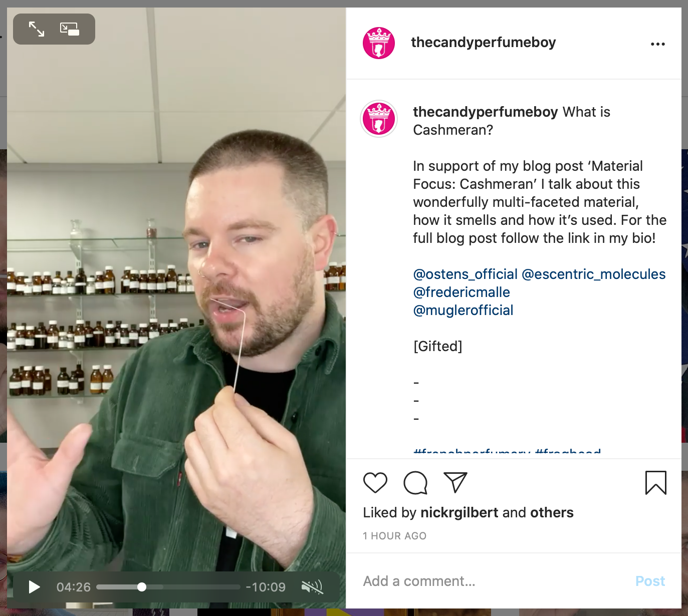The image size is (688, 616).
Task: Open nickrgilbert's profile from likes
Action: tap(460, 512)
